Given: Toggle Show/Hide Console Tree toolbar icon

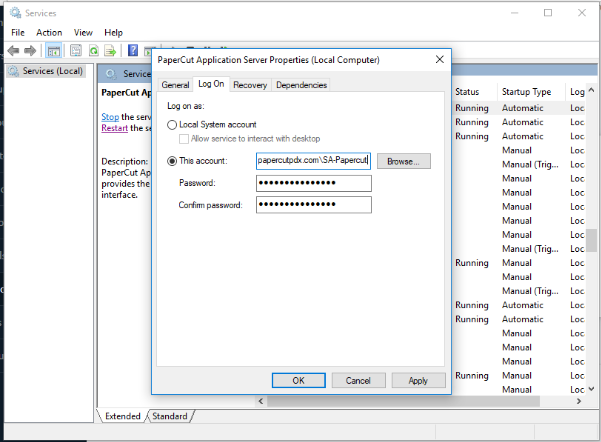Looking at the screenshot, I should click(53, 50).
